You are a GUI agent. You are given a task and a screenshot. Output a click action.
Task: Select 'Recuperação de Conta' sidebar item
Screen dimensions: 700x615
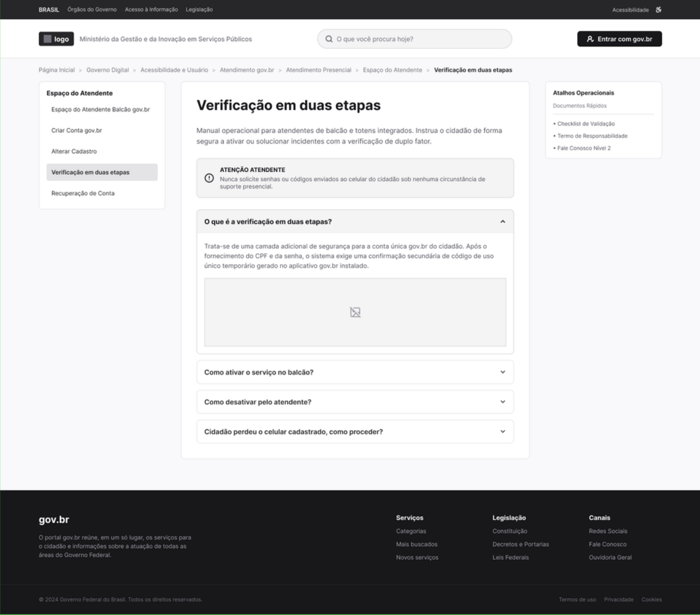point(102,193)
